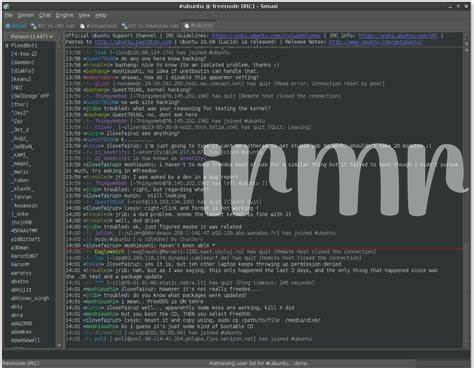
Task: Open the Help menu
Action: tap(101, 15)
